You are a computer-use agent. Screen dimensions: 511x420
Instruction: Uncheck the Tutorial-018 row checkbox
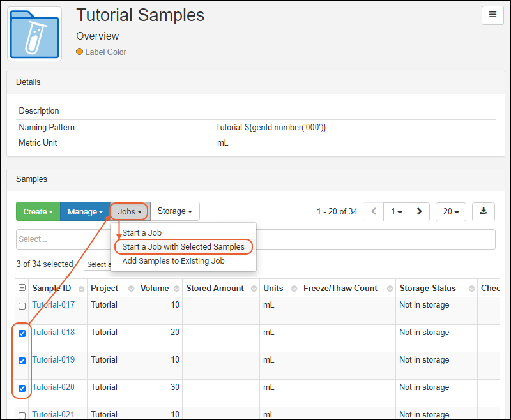[x=22, y=333]
